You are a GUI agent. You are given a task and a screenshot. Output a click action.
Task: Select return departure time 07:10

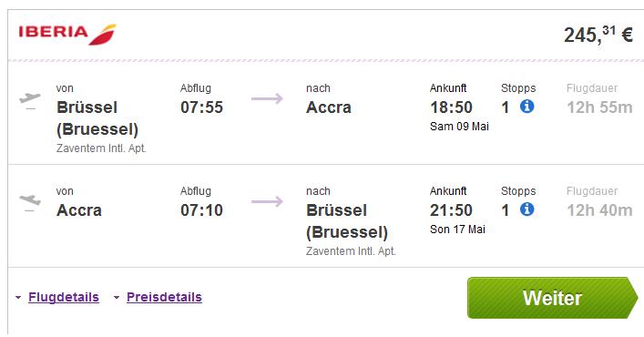(201, 210)
